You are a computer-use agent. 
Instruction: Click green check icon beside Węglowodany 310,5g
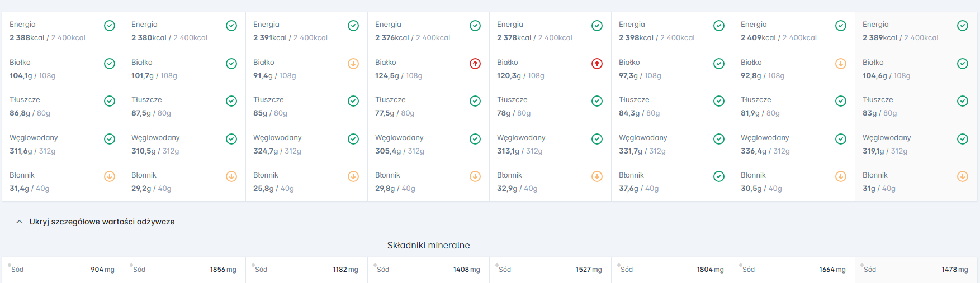coord(231,139)
